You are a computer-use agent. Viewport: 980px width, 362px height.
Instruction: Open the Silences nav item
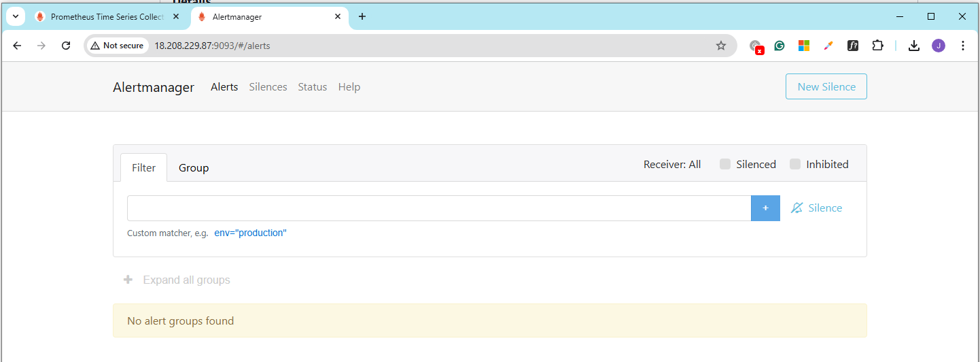(x=268, y=87)
